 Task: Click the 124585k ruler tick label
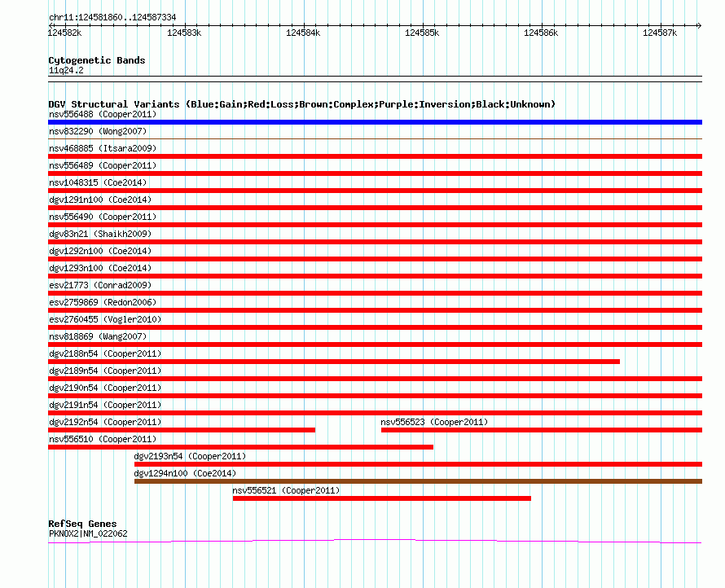tap(422, 33)
